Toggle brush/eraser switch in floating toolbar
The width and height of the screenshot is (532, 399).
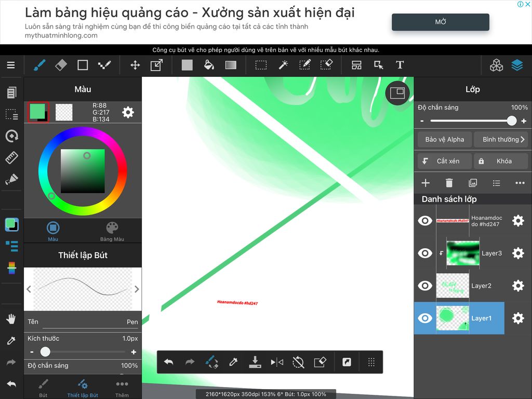211,362
